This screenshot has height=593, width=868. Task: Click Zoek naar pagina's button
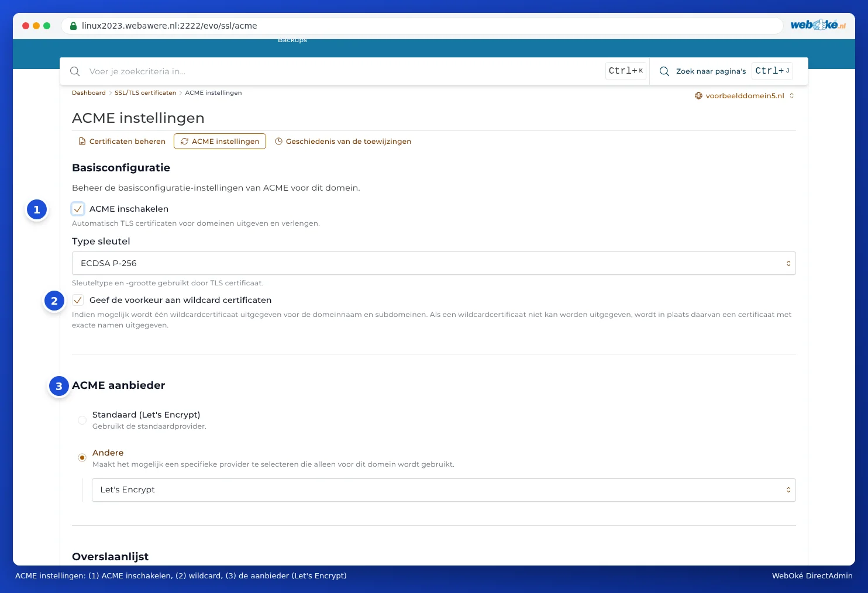point(711,71)
